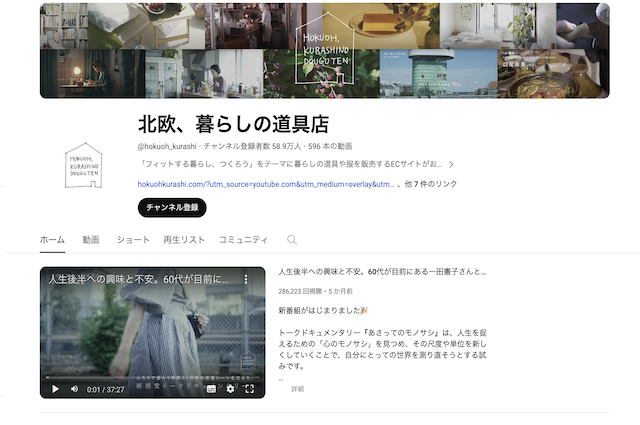
Task: Click the channel banner image
Action: 324,51
